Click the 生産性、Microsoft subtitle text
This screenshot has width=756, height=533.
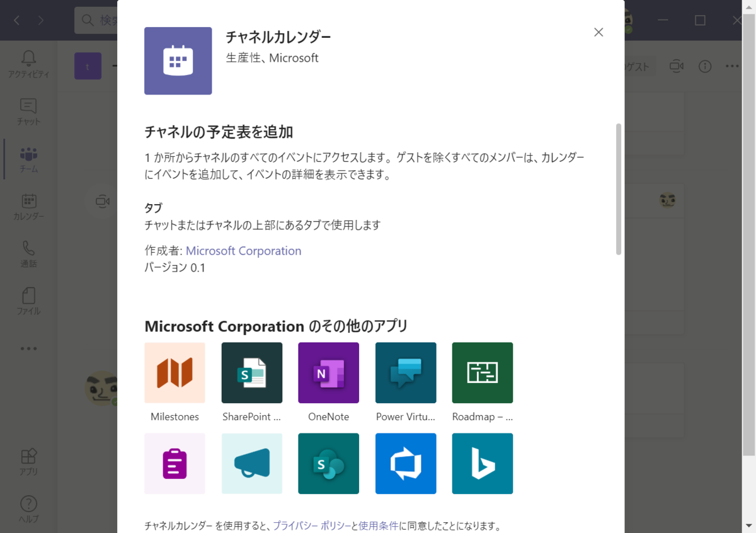point(272,58)
